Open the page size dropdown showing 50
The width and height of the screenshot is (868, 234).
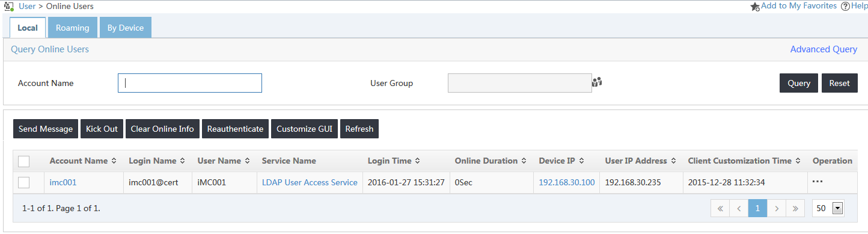828,208
